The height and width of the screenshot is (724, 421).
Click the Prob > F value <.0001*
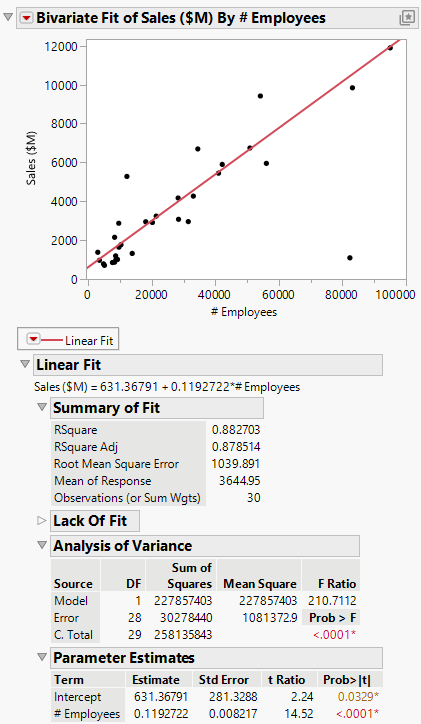(335, 635)
